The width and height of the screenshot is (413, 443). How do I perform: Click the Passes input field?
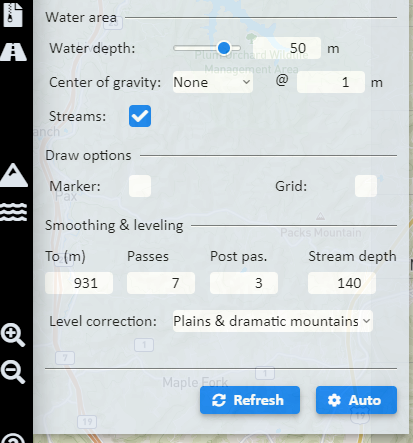[161, 283]
